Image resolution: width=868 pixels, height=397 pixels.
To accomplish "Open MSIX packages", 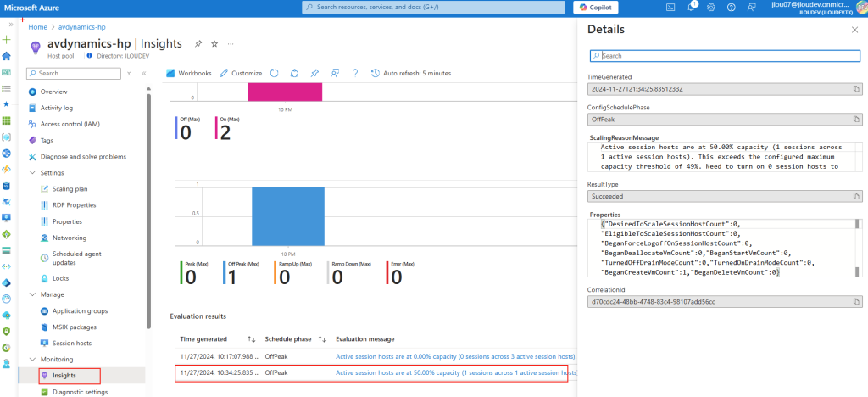I will [75, 327].
